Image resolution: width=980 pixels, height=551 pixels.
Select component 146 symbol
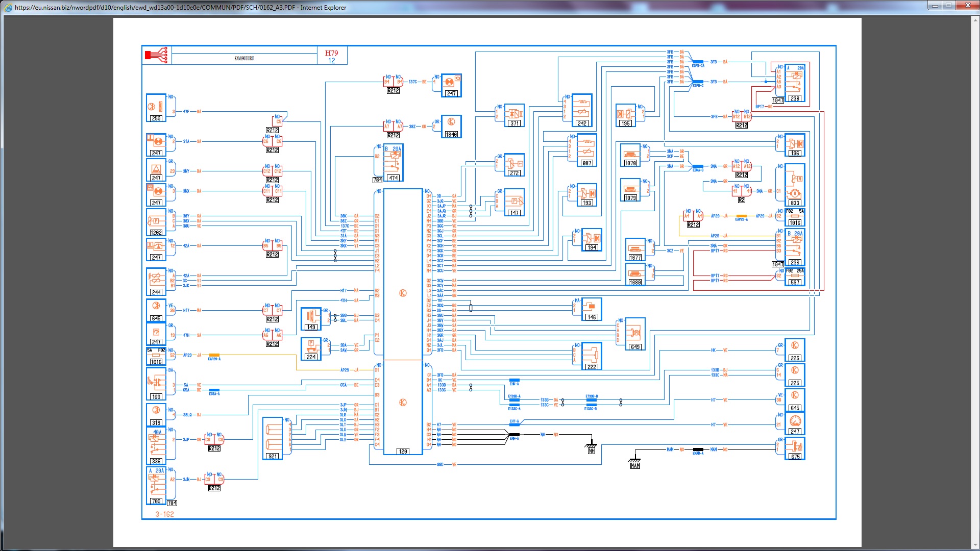click(x=592, y=309)
